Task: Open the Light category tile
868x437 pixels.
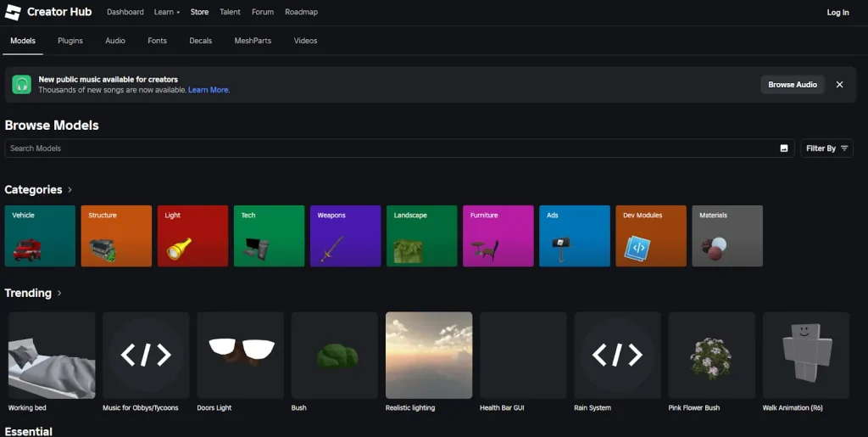Action: (192, 236)
